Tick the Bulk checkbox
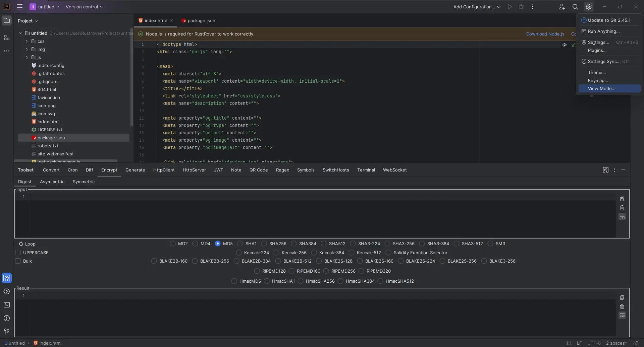644x347 pixels. [x=18, y=261]
